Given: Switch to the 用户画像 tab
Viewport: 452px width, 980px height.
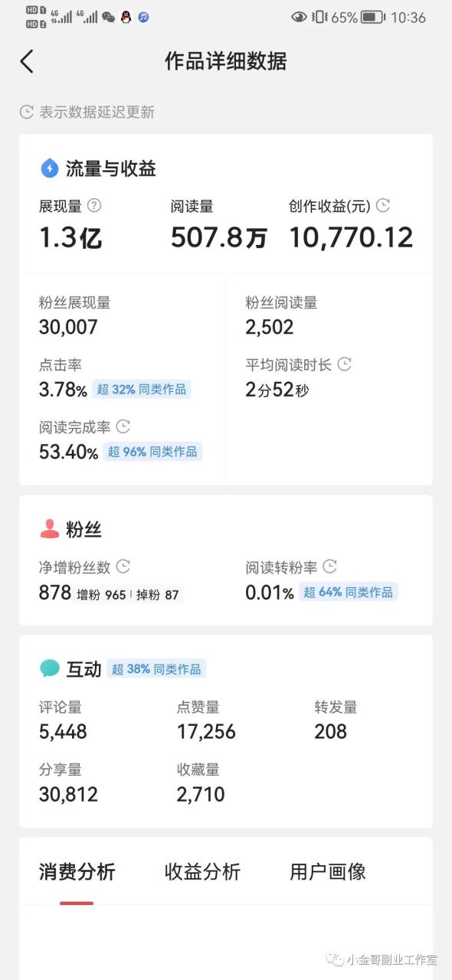Looking at the screenshot, I should (x=329, y=872).
